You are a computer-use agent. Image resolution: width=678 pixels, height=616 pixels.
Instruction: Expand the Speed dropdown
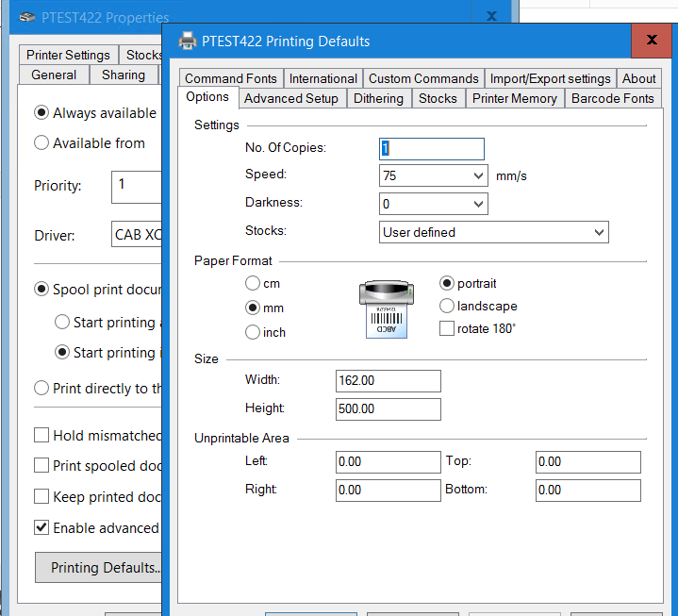coord(478,175)
